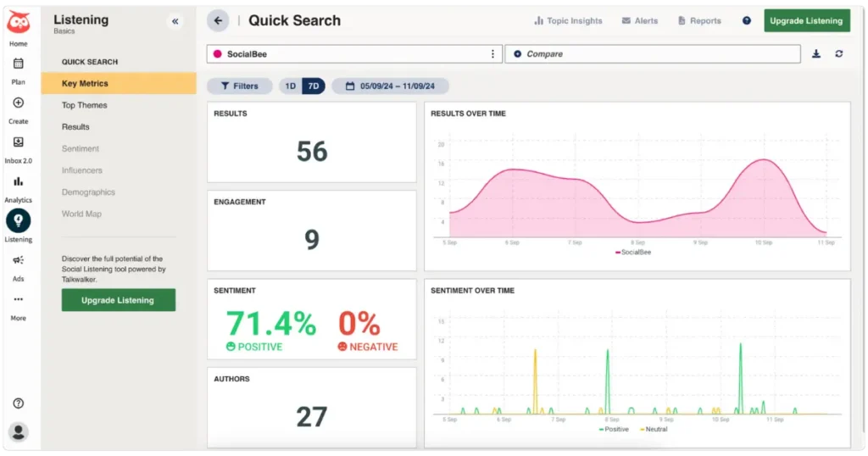
Task: Open the SocialBee three-dot options menu
Action: (492, 54)
